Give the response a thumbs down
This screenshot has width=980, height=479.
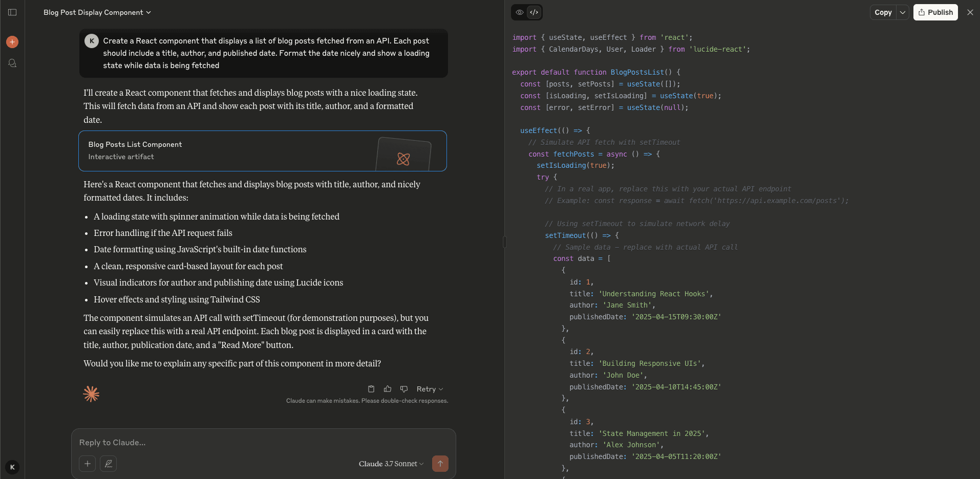pyautogui.click(x=404, y=389)
